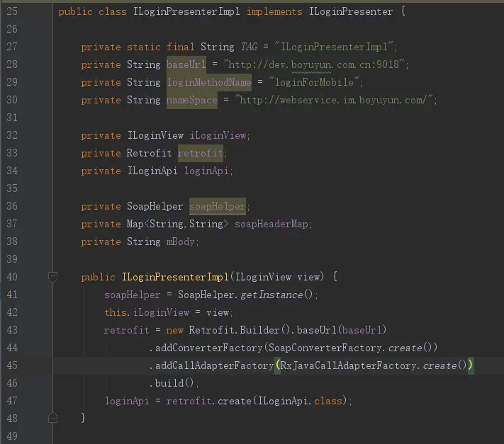Screen dimensions: 504x444
Task: Click line number 28 in the gutter
Action: tap(12, 64)
